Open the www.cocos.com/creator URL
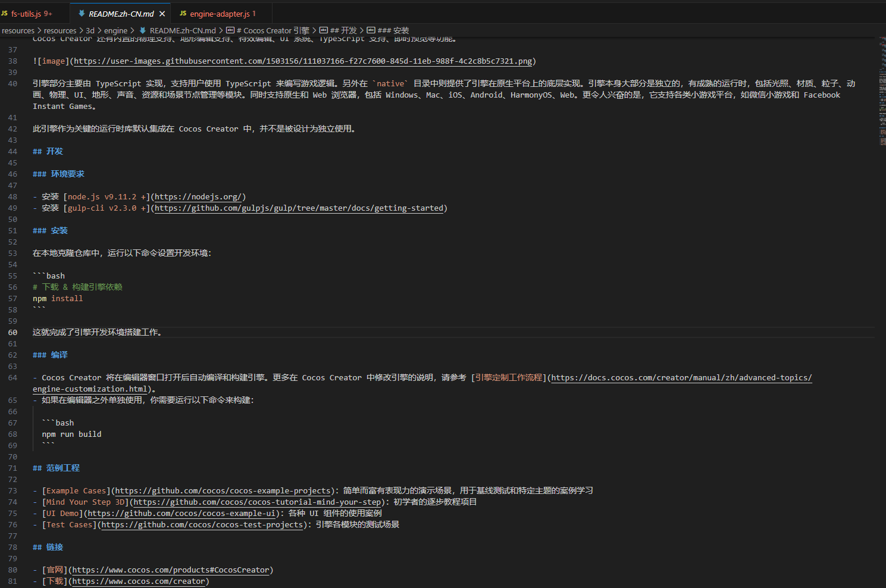 [x=139, y=581]
